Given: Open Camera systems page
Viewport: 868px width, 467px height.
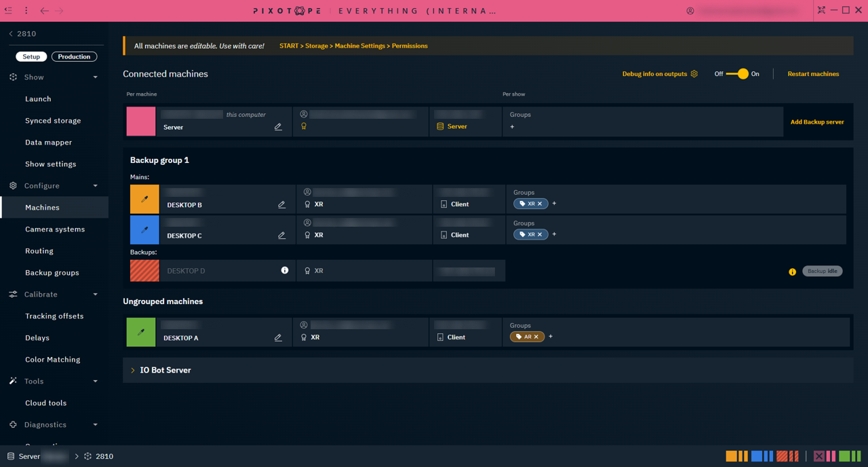Looking at the screenshot, I should click(x=55, y=229).
